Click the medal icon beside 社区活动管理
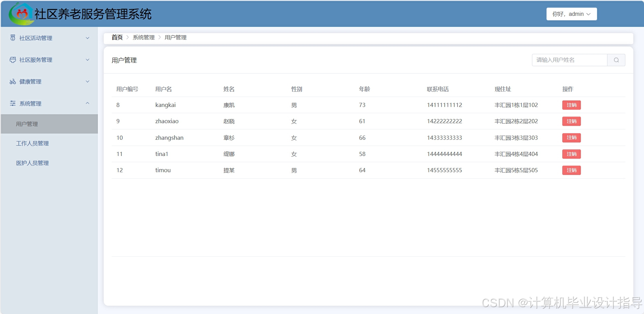Screen dimensions: 644x314 pos(13,38)
